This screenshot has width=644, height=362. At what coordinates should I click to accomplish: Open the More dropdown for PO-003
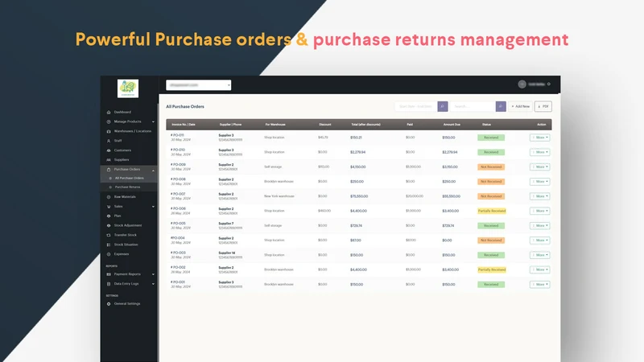(539, 255)
